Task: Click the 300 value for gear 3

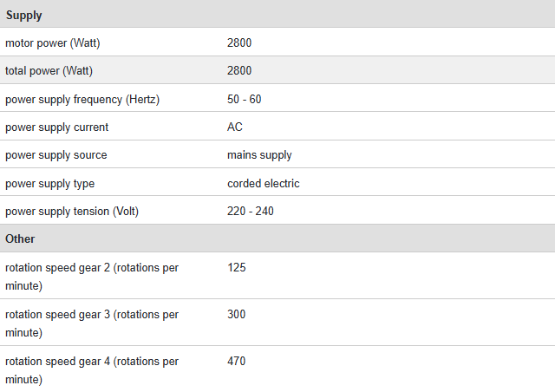Action: click(x=237, y=315)
